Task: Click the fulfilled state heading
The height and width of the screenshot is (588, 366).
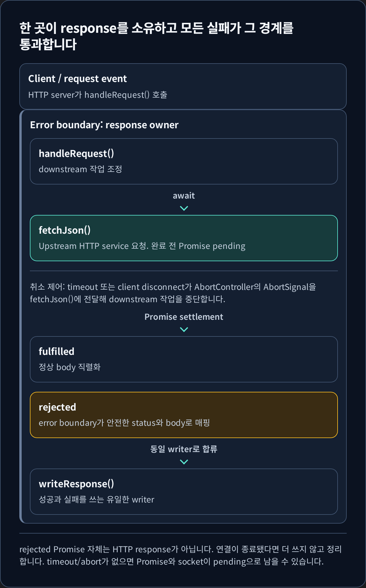Action: [57, 351]
